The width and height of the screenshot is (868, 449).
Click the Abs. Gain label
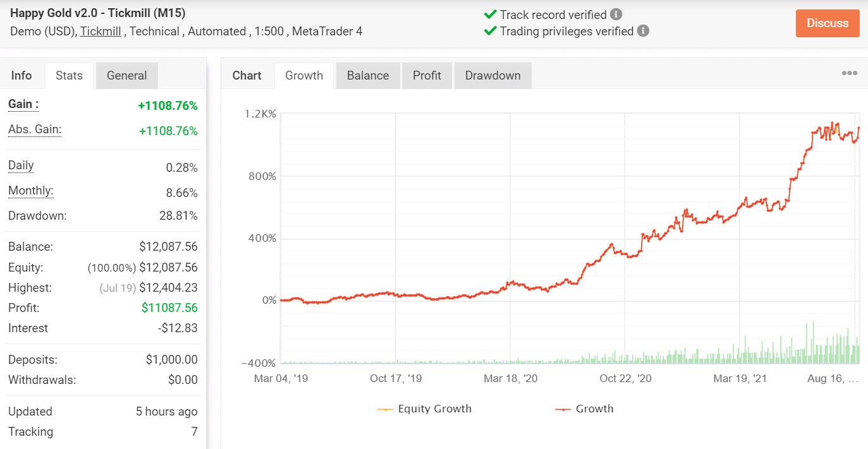(x=35, y=129)
